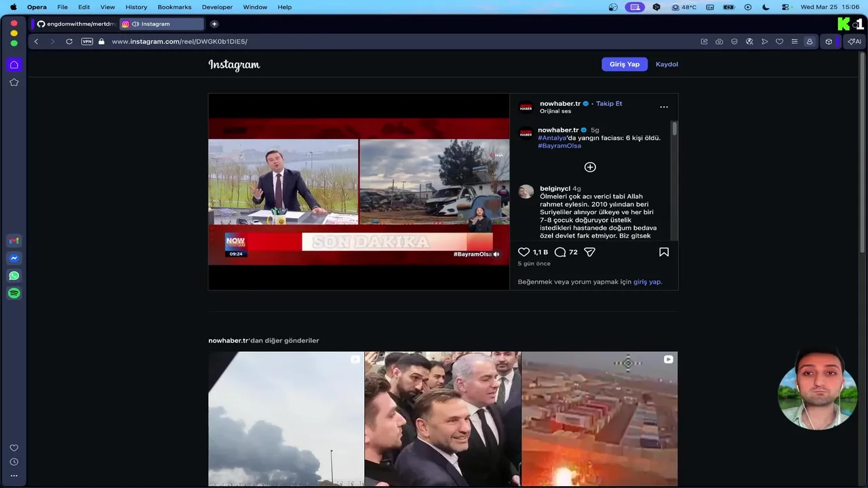Click the giriş yap link below likes
This screenshot has width=868, height=488.
coord(647,282)
